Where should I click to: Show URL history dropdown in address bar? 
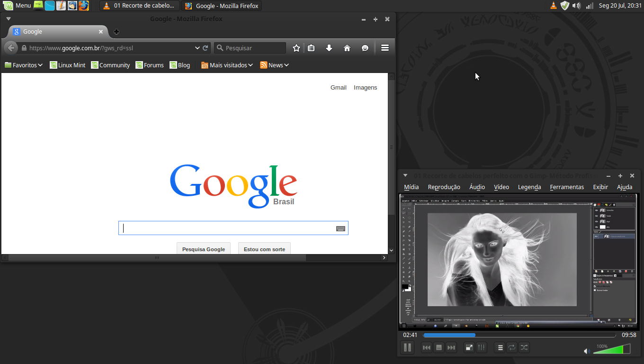tap(197, 48)
